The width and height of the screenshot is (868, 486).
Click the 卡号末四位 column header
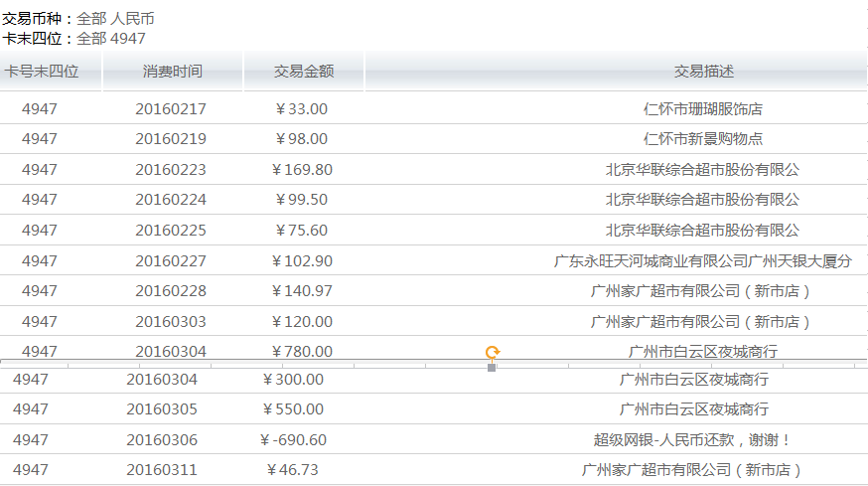point(42,72)
